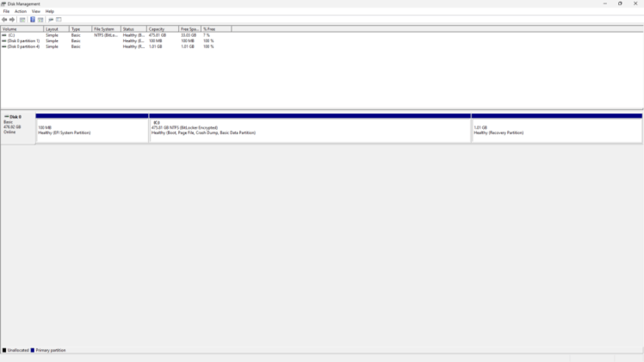Screen dimensions: 644x362
Task: Select the (Disk 0 partition 4) volume row
Action: (23, 46)
